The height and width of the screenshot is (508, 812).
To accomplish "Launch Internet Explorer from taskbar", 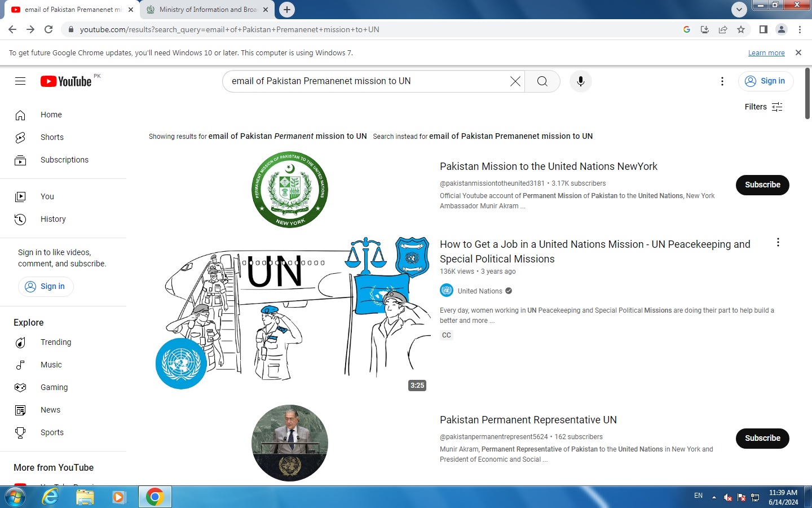I will tap(51, 497).
